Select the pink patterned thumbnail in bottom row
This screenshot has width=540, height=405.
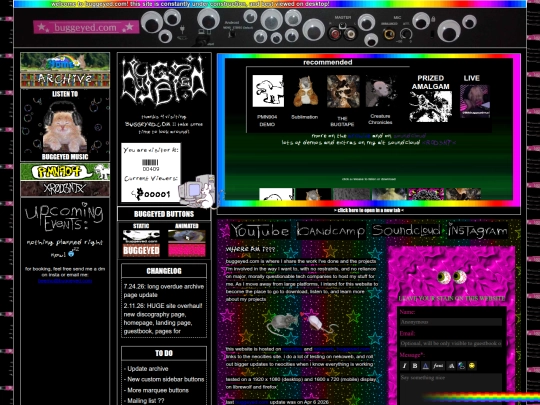426,194
